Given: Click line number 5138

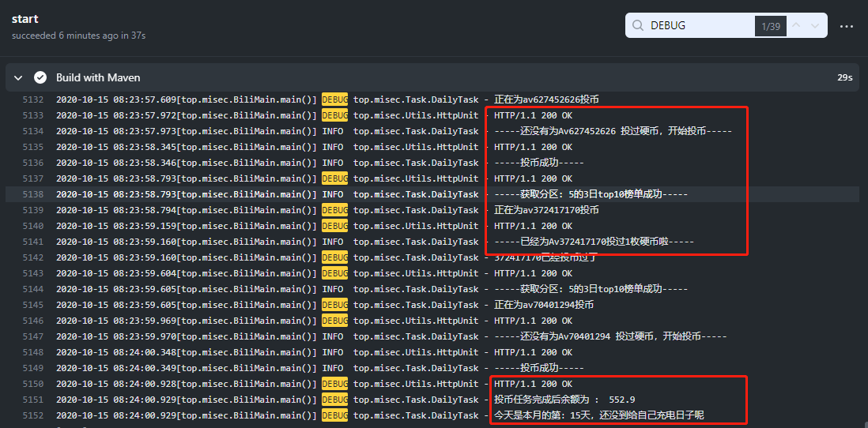Looking at the screenshot, I should click(x=32, y=194).
